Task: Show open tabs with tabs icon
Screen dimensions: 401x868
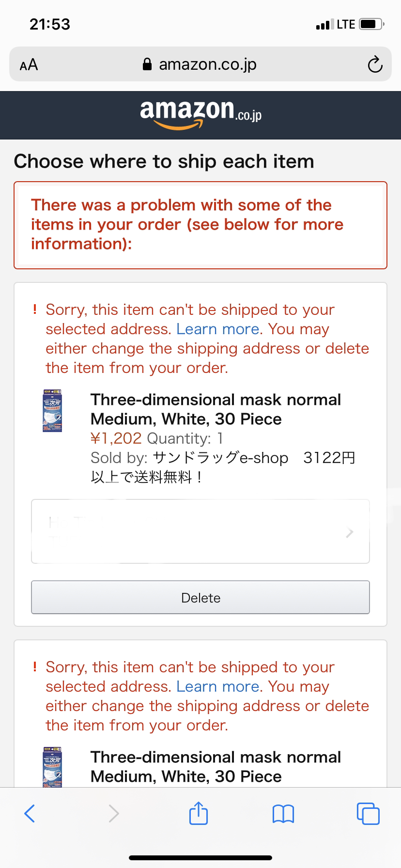Action: click(368, 813)
